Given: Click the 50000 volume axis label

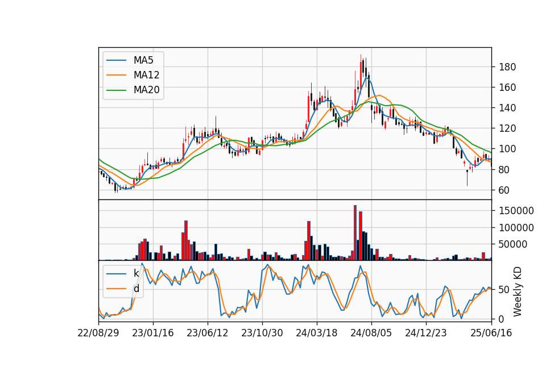Looking at the screenshot, I should [513, 244].
